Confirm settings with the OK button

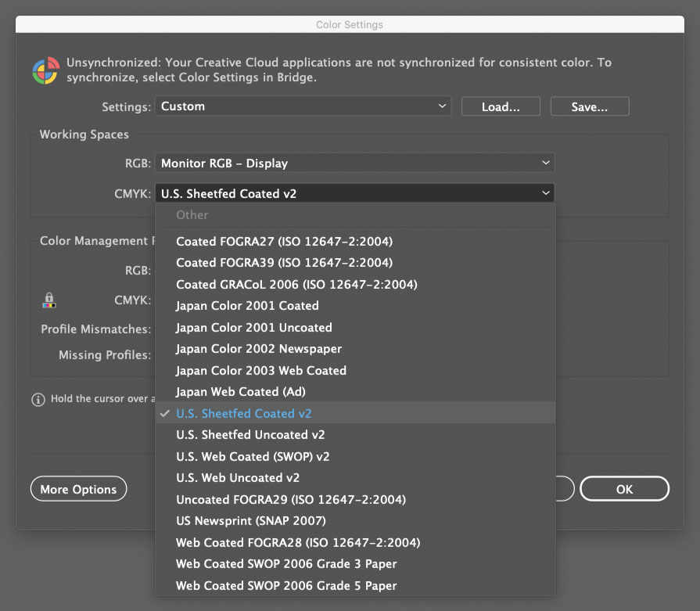pyautogui.click(x=623, y=488)
